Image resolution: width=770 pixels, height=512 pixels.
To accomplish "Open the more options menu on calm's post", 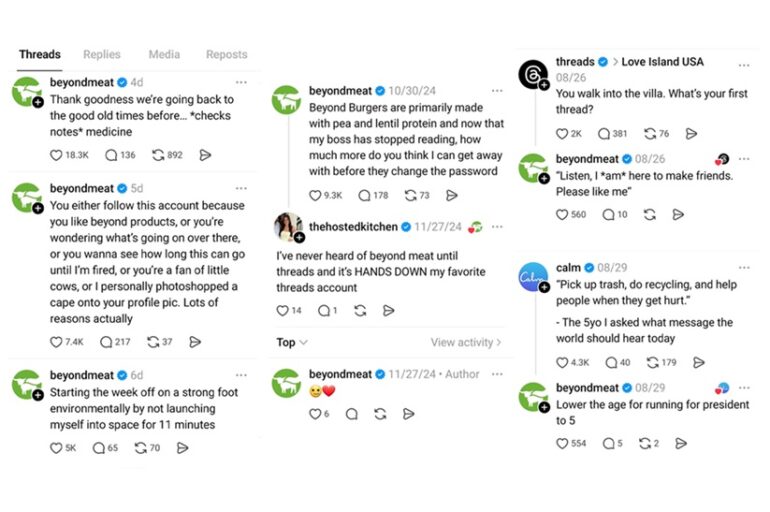I will pyautogui.click(x=743, y=268).
